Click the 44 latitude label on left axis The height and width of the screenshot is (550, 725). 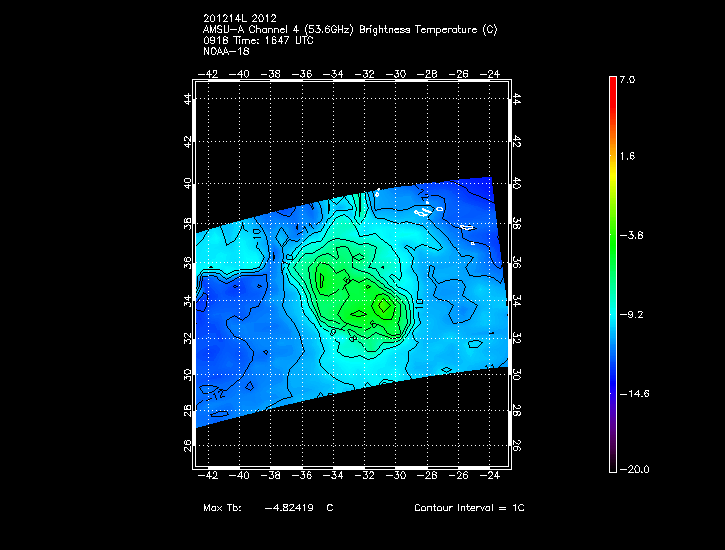[187, 99]
